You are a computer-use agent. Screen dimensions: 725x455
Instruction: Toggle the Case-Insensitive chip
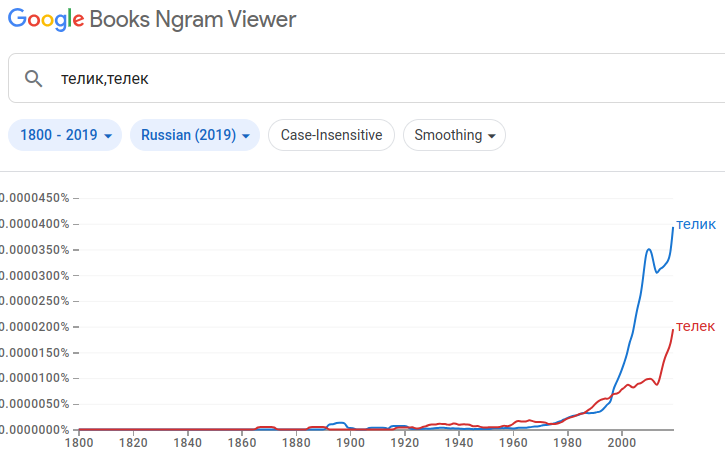[x=331, y=135]
